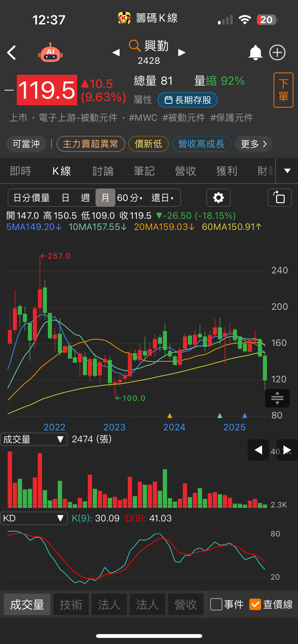Tap the rotate chart icon

pyautogui.click(x=279, y=198)
